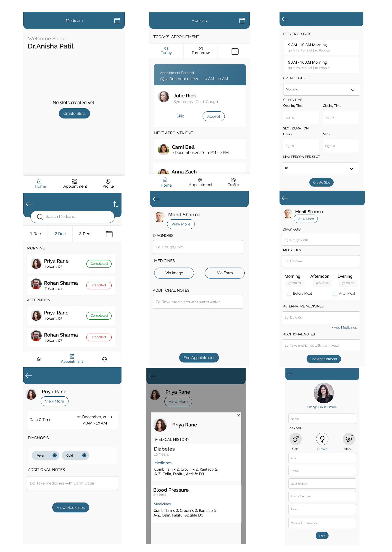
Task: Click the Create Slots button
Action: point(74,113)
